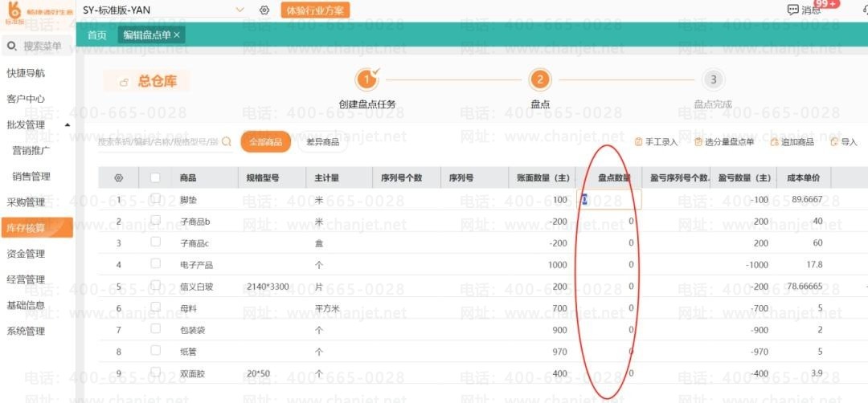The height and width of the screenshot is (403, 868).
Task: Open 采购管理 in sidebar
Action: click(x=26, y=202)
